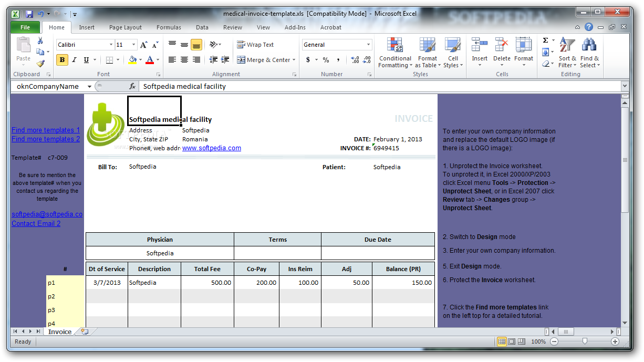Insert a new worksheet tab

pos(84,332)
